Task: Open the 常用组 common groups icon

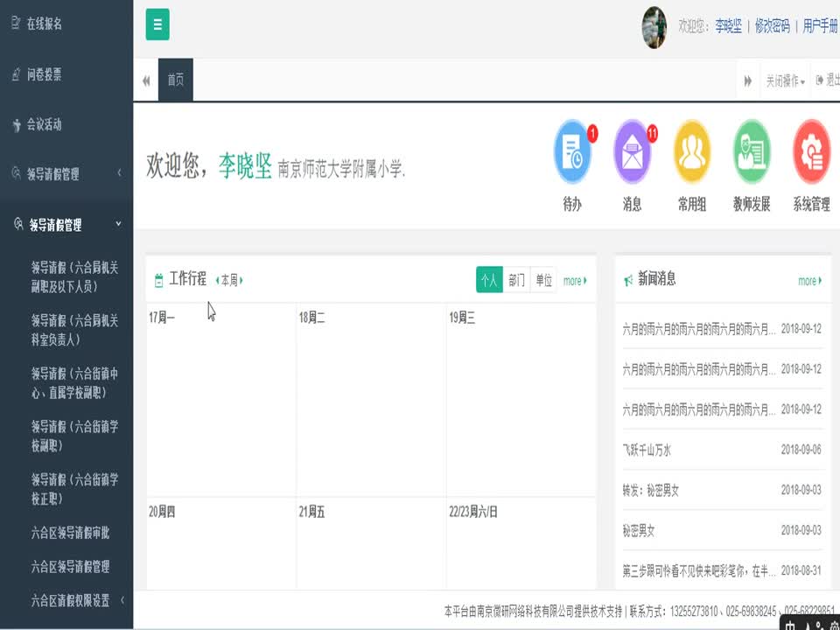Action: click(x=691, y=153)
